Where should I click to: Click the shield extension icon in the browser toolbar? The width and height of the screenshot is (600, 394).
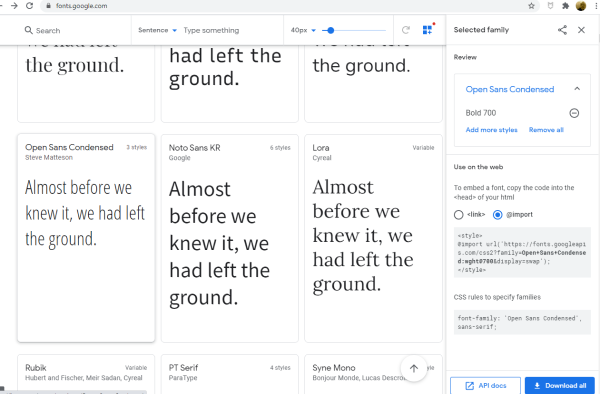click(550, 6)
